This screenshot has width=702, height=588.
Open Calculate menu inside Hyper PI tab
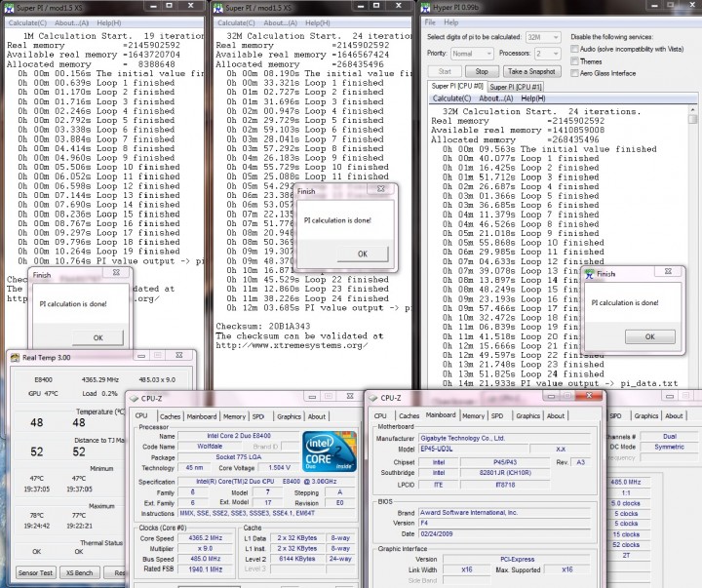(451, 98)
